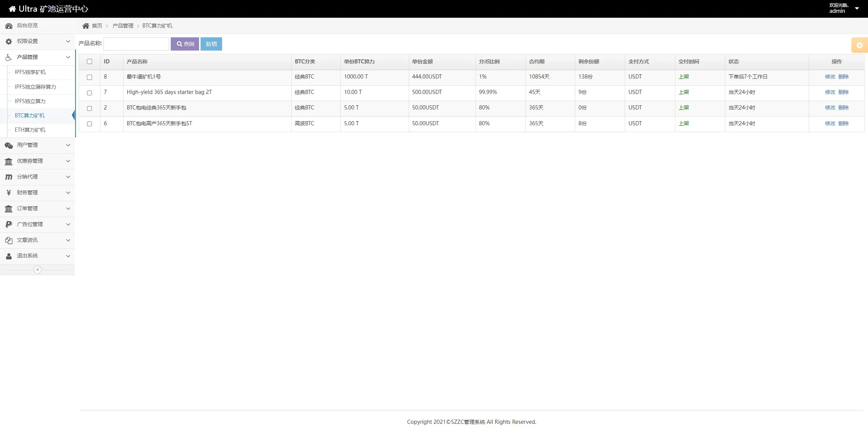
Task: Select IPFS独享矿机 in the product submenu
Action: tap(30, 72)
